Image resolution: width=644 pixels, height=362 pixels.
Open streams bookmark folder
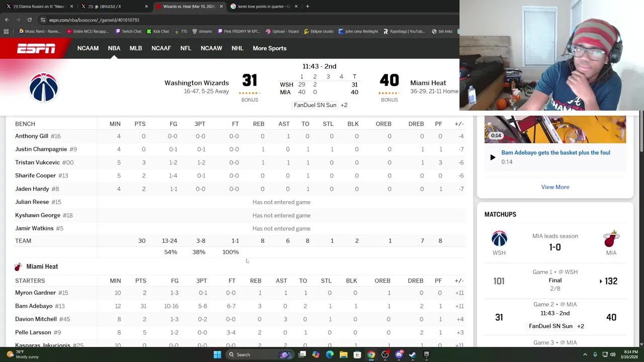(x=202, y=31)
